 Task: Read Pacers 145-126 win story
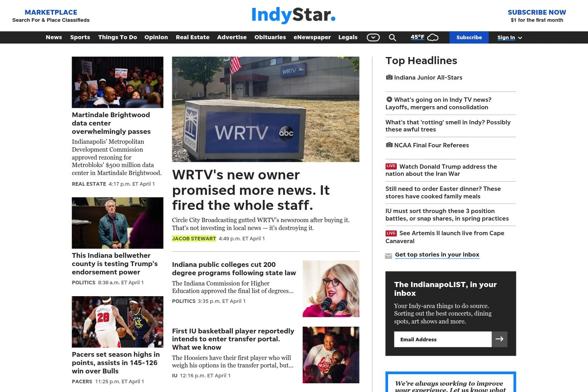[x=116, y=363]
